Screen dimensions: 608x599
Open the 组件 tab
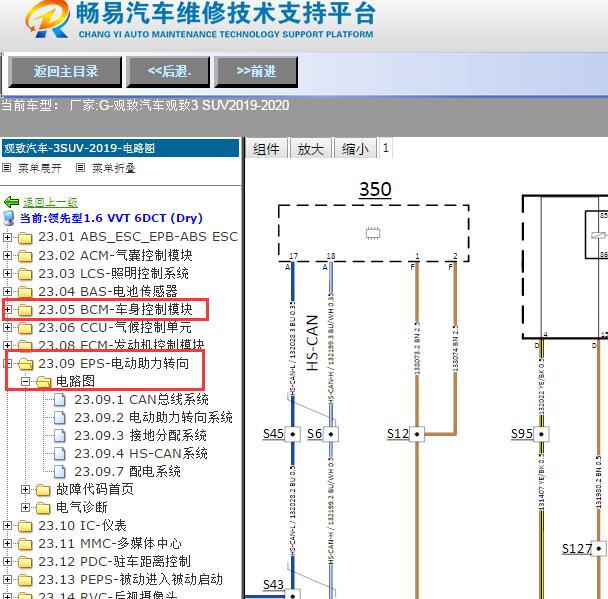pyautogui.click(x=266, y=148)
